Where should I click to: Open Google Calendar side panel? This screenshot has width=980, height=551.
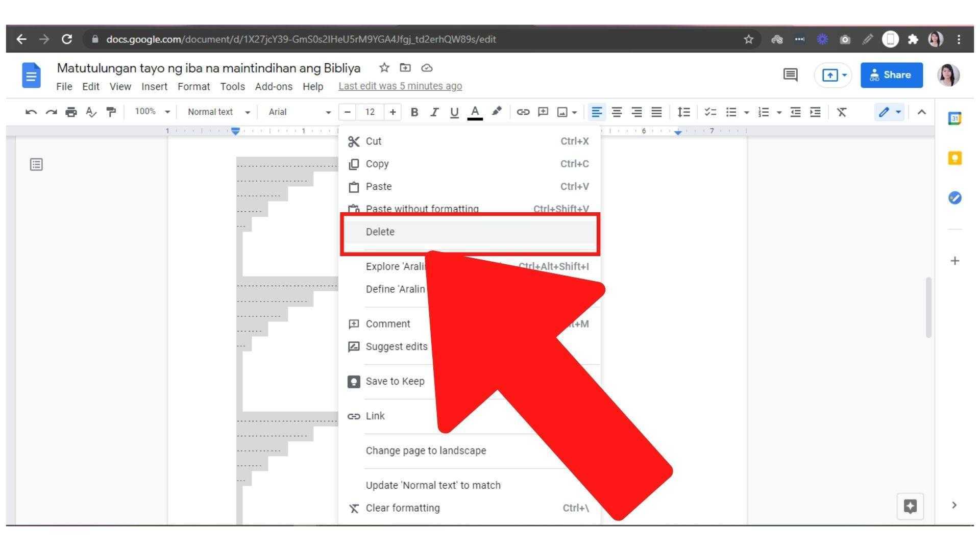point(955,118)
